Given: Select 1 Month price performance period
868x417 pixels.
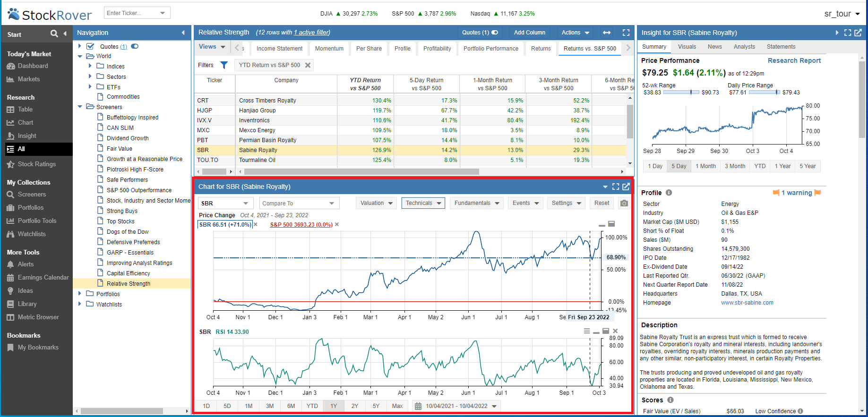Looking at the screenshot, I should 705,166.
